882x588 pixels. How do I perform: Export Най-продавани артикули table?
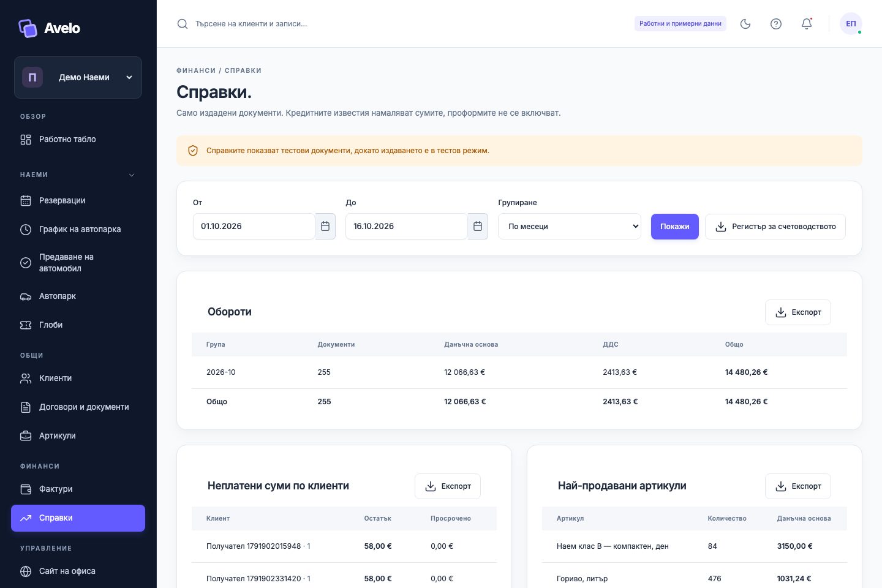click(798, 486)
